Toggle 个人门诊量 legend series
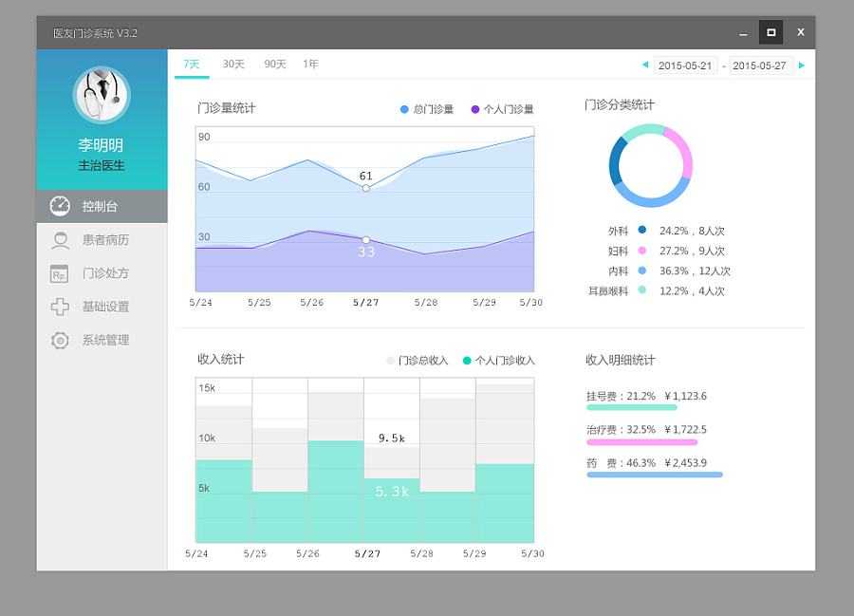Screen dimensions: 854x616 click(x=502, y=109)
